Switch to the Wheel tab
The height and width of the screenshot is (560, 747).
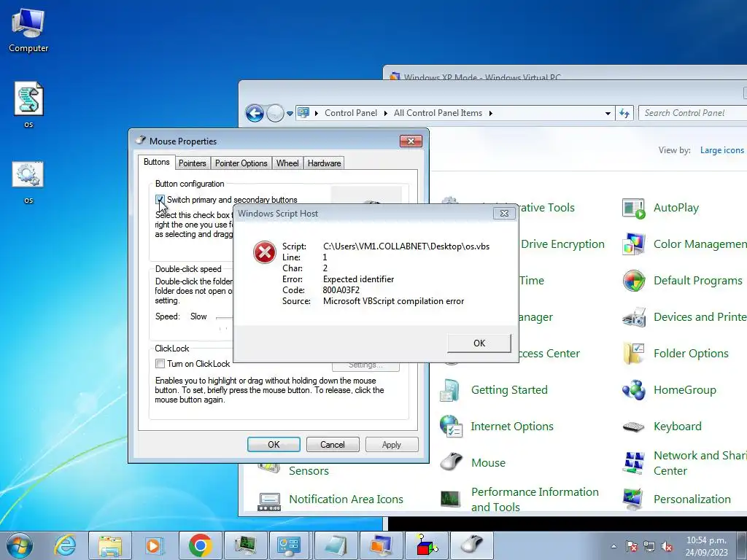[x=287, y=163]
